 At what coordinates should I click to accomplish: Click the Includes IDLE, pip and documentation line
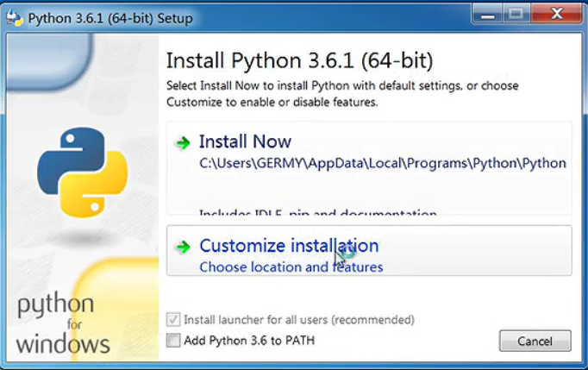[x=318, y=212]
